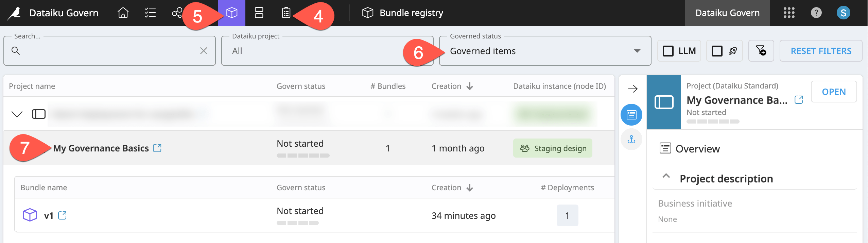Open the Governed status dropdown
The image size is (868, 243).
click(x=545, y=51)
